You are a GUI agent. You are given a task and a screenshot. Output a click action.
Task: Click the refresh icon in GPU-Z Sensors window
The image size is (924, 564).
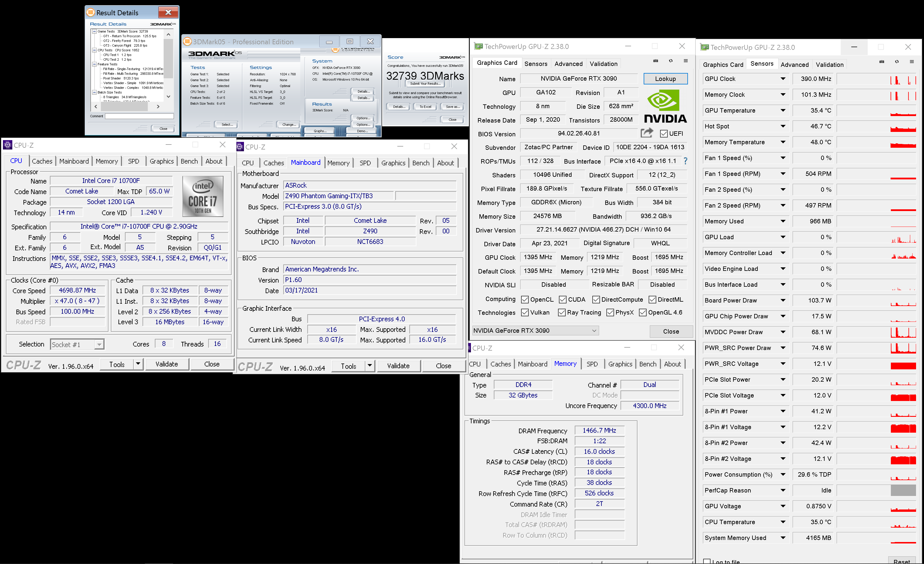(x=897, y=62)
